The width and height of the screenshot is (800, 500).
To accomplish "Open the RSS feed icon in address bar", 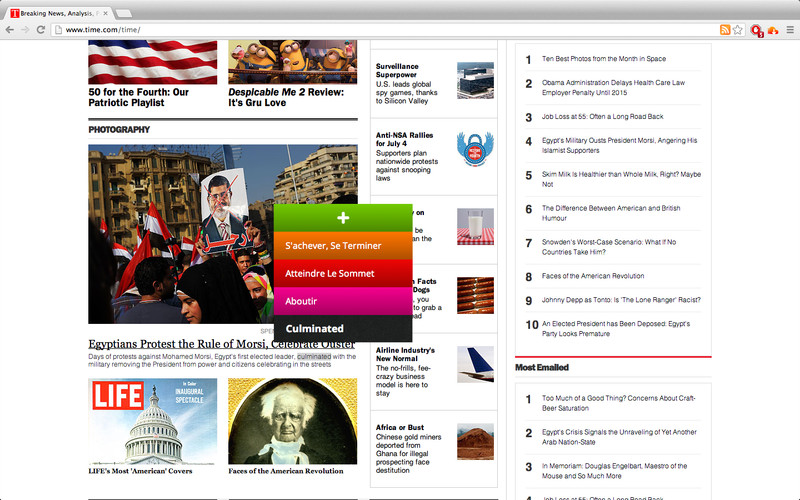I will tap(724, 30).
